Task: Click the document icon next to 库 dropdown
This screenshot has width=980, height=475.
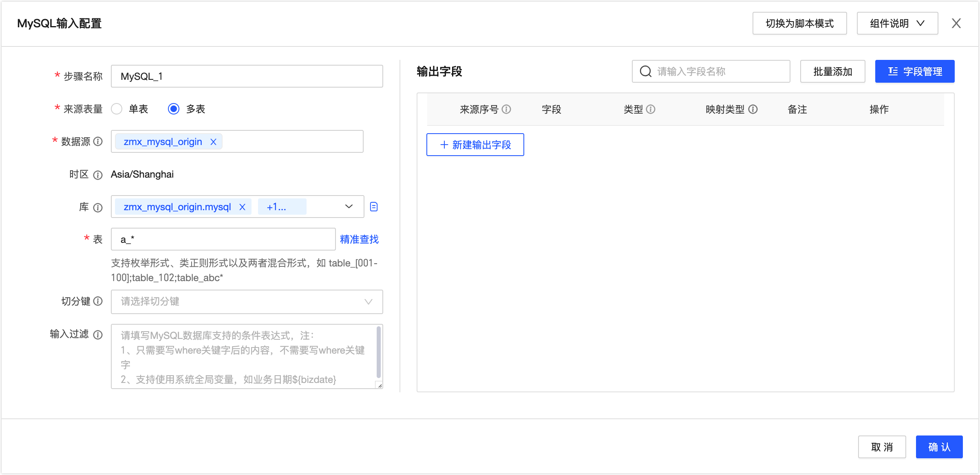Action: 373,207
